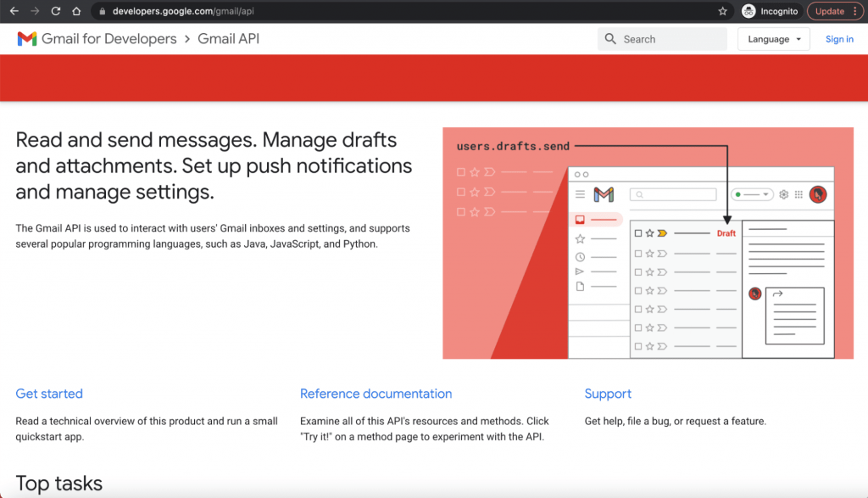Click the paragraph starting "The Gmail API is used"

click(x=213, y=236)
